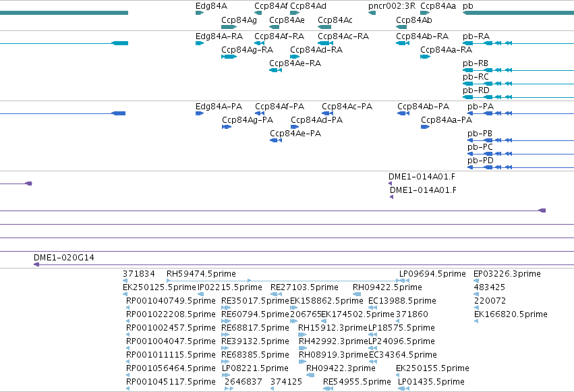This screenshot has height=392, width=574.
Task: Select the DME1-020G14 clone label
Action: click(63, 258)
